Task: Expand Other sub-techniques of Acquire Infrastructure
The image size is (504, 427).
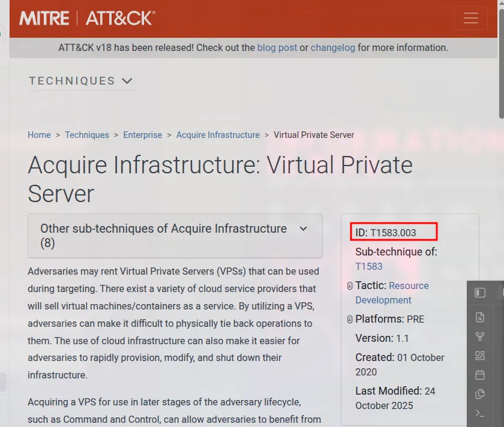Action: click(175, 236)
